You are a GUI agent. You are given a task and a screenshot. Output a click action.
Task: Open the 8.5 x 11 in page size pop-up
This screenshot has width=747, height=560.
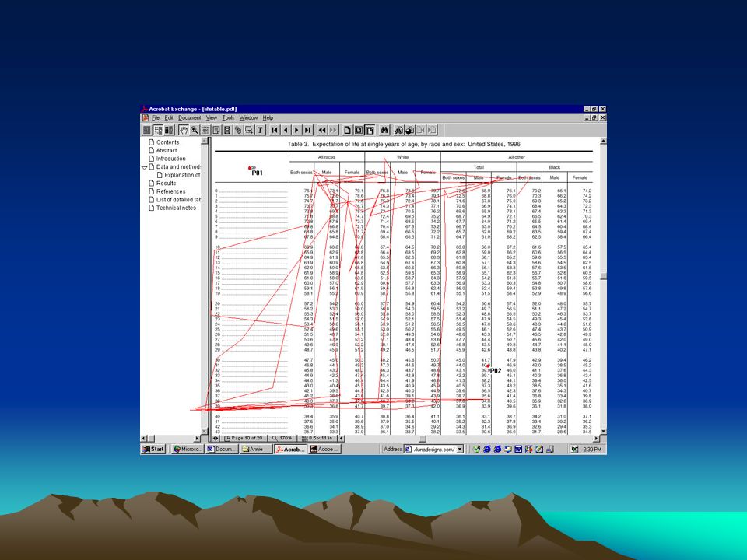click(x=317, y=438)
